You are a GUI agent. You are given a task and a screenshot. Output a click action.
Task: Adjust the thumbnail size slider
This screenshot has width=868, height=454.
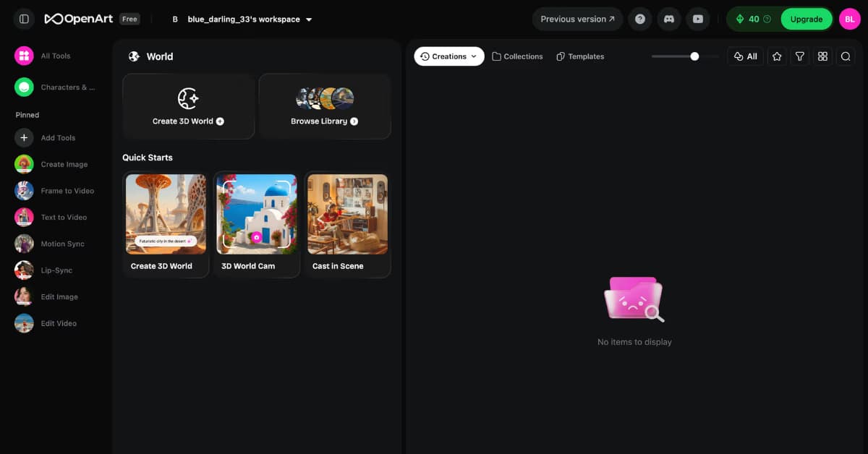(x=694, y=56)
